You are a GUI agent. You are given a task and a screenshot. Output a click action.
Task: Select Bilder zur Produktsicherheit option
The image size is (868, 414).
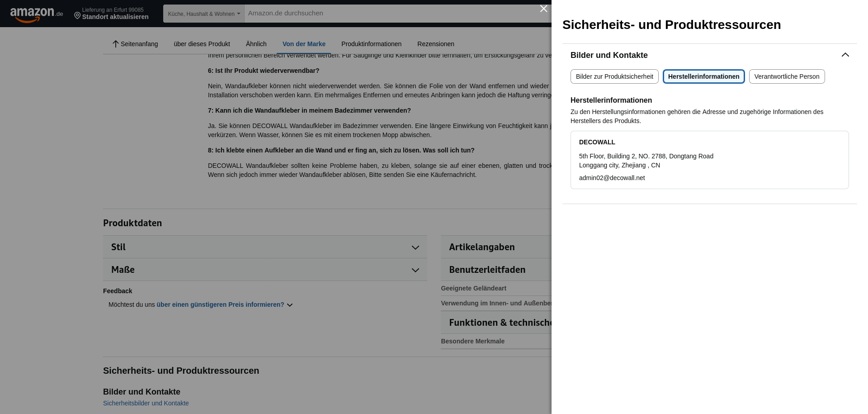click(x=614, y=76)
